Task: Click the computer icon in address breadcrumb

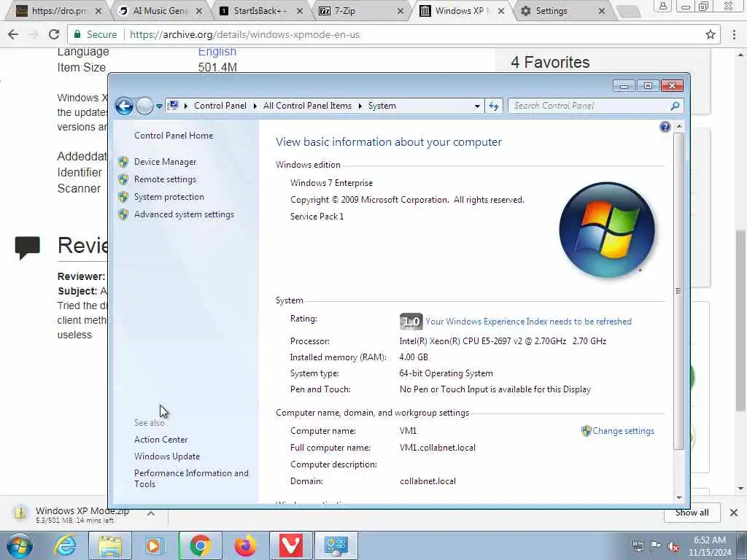Action: pyautogui.click(x=174, y=106)
